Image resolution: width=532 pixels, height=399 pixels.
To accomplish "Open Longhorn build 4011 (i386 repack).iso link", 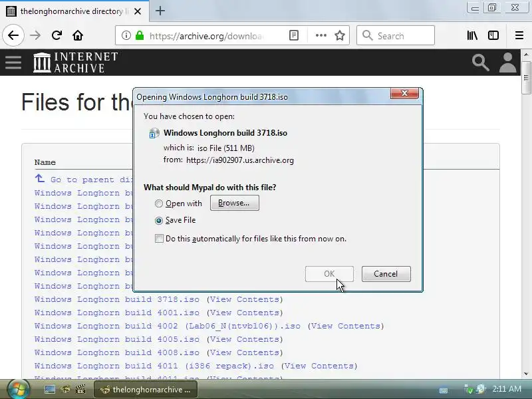I will [x=154, y=366].
